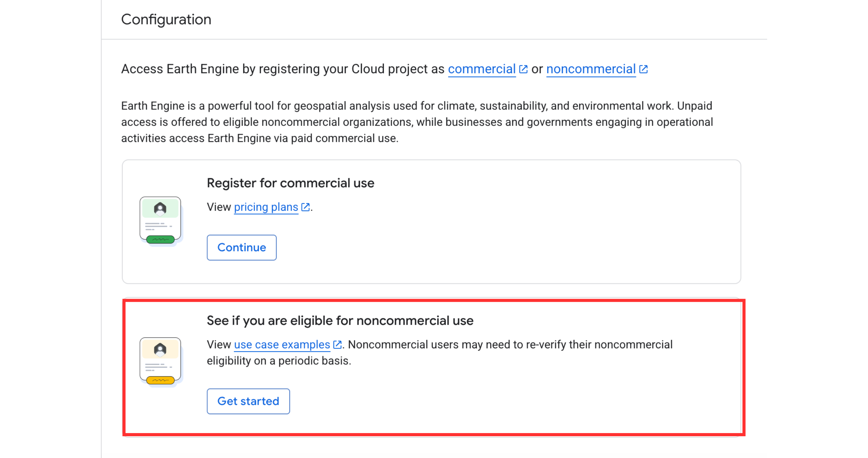Image resolution: width=868 pixels, height=458 pixels.
Task: Click the external-link icon beside noncommercial
Action: 643,69
